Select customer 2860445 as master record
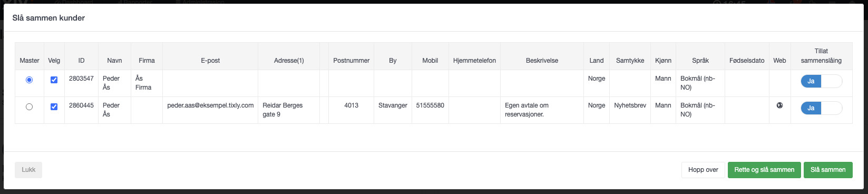This screenshot has height=194, width=868. click(x=30, y=106)
